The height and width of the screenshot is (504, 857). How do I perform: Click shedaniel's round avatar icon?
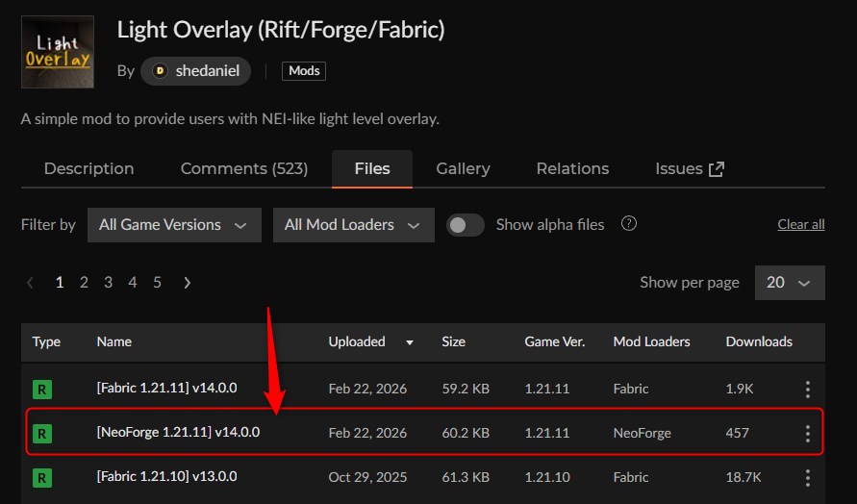[160, 71]
